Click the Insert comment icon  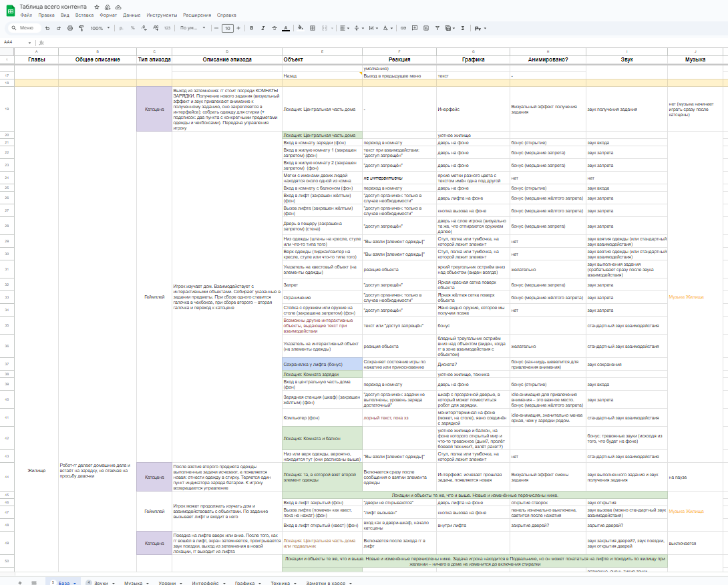click(x=415, y=28)
